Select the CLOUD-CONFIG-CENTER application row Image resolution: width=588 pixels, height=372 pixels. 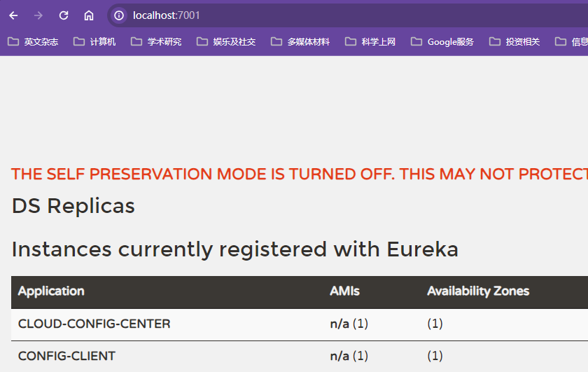tap(94, 324)
